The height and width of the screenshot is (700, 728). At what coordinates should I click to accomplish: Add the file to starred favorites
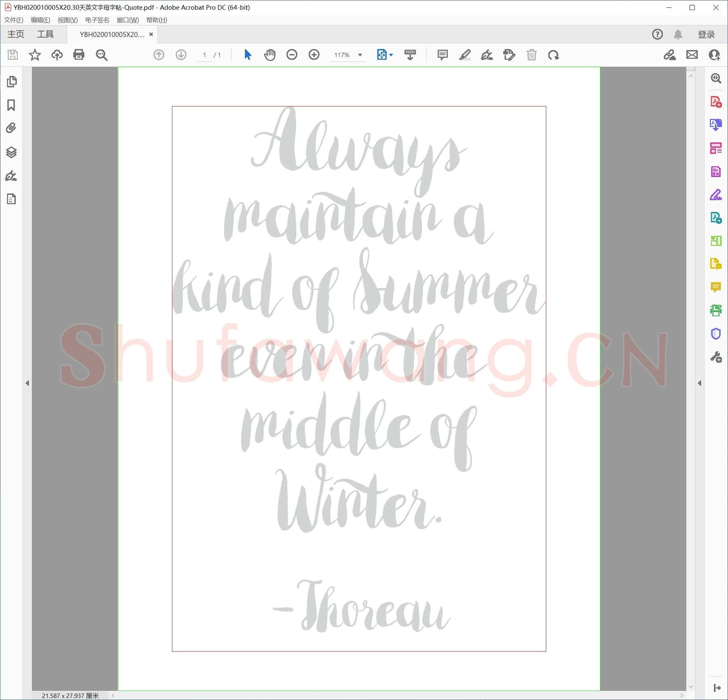point(35,55)
